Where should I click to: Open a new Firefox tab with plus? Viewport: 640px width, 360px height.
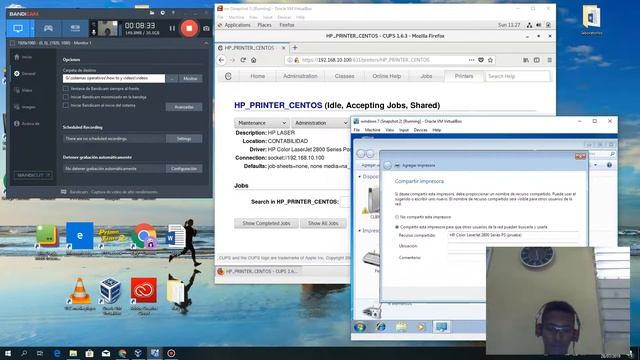(x=295, y=48)
